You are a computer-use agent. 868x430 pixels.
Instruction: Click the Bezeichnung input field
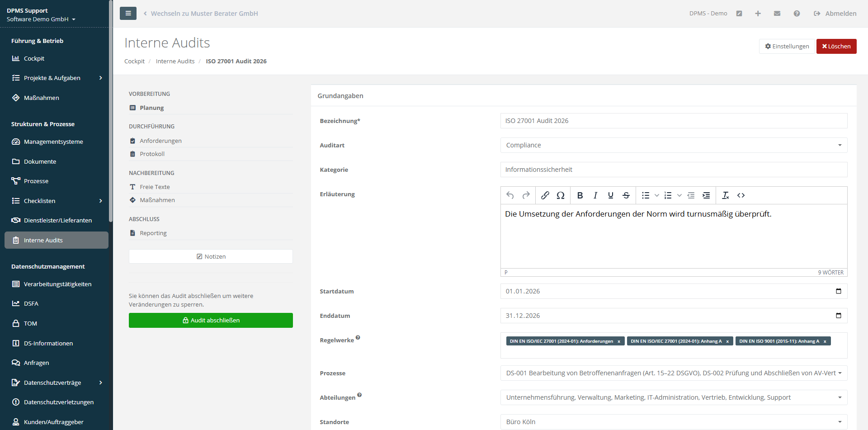click(674, 121)
